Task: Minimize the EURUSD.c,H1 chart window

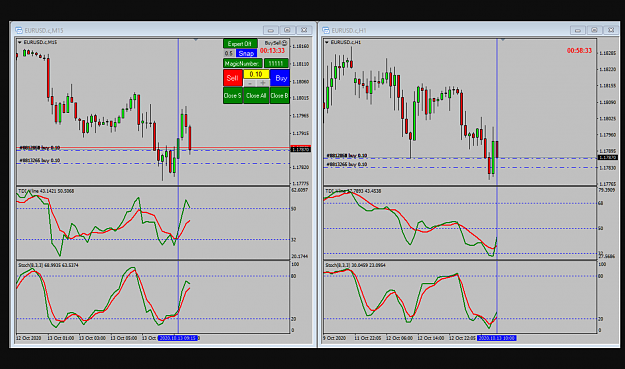Action: [x=578, y=30]
